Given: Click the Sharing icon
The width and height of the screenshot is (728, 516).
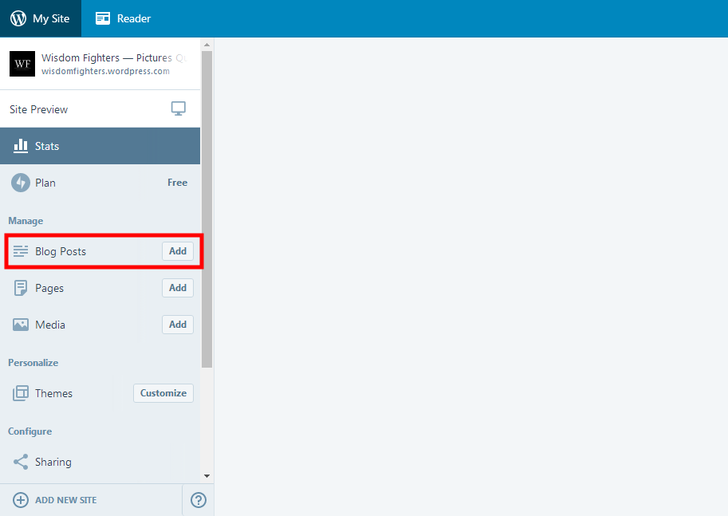Looking at the screenshot, I should tap(20, 462).
